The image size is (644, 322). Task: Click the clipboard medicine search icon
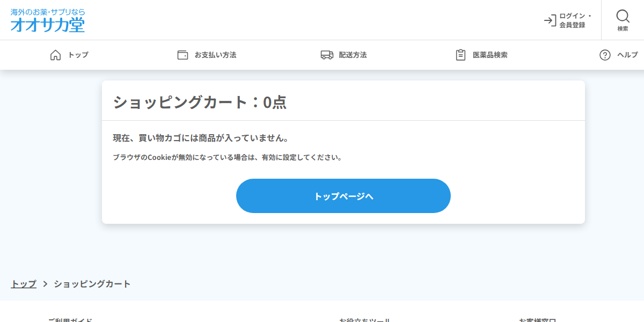pos(460,55)
